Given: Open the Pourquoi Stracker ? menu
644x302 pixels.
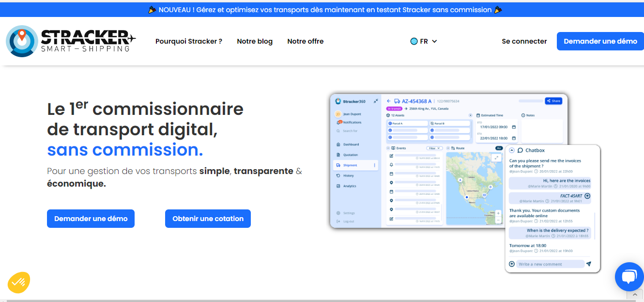Looking at the screenshot, I should pos(189,41).
